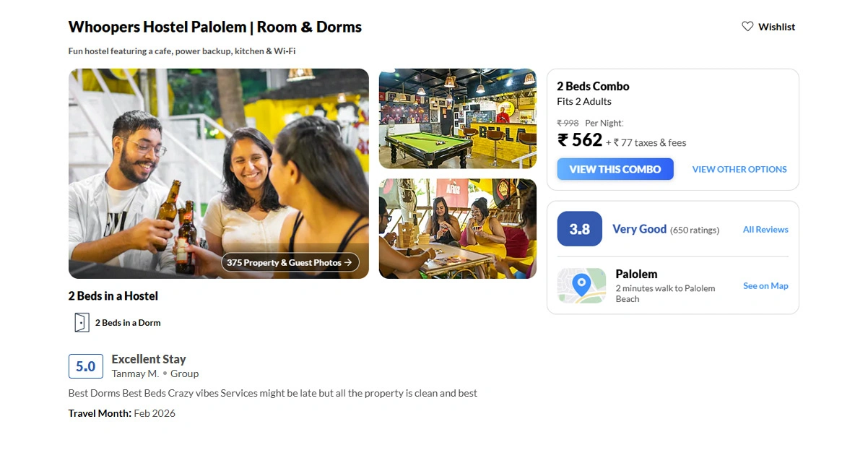Click the Wishlist heart icon
868x458 pixels.
(x=747, y=27)
